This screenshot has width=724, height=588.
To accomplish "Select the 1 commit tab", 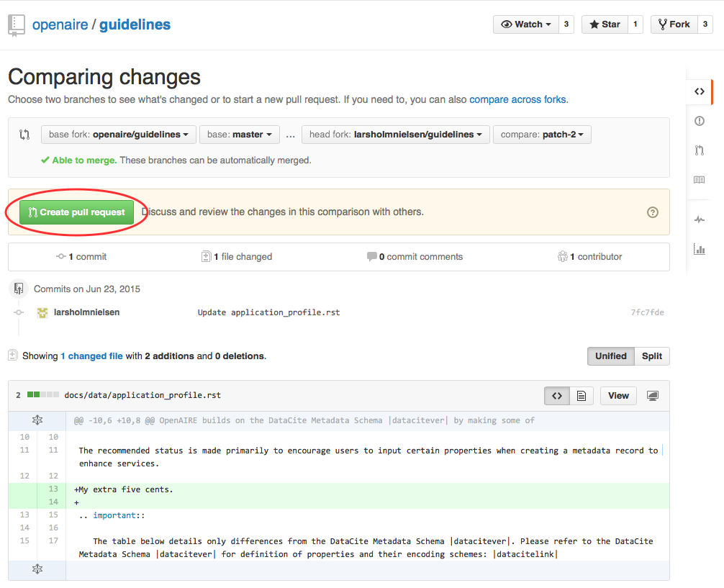I will [81, 257].
